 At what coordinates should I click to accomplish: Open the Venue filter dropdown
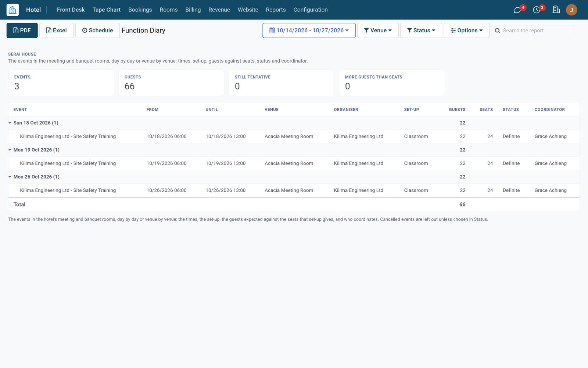click(x=378, y=31)
